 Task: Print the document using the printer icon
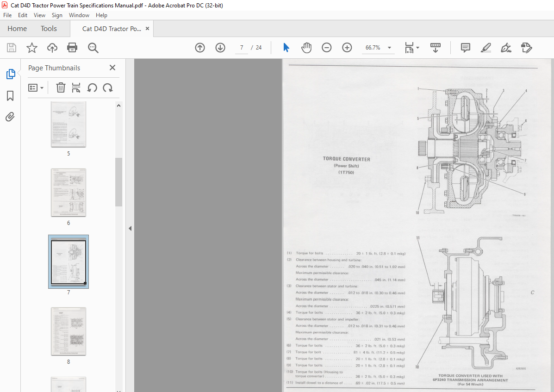[x=72, y=48]
